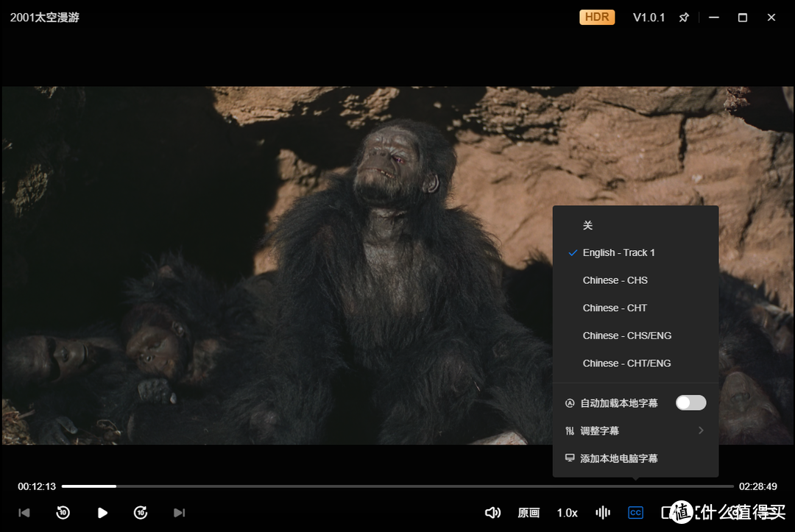Choose Chinese - CHT/ENG subtitle

626,363
